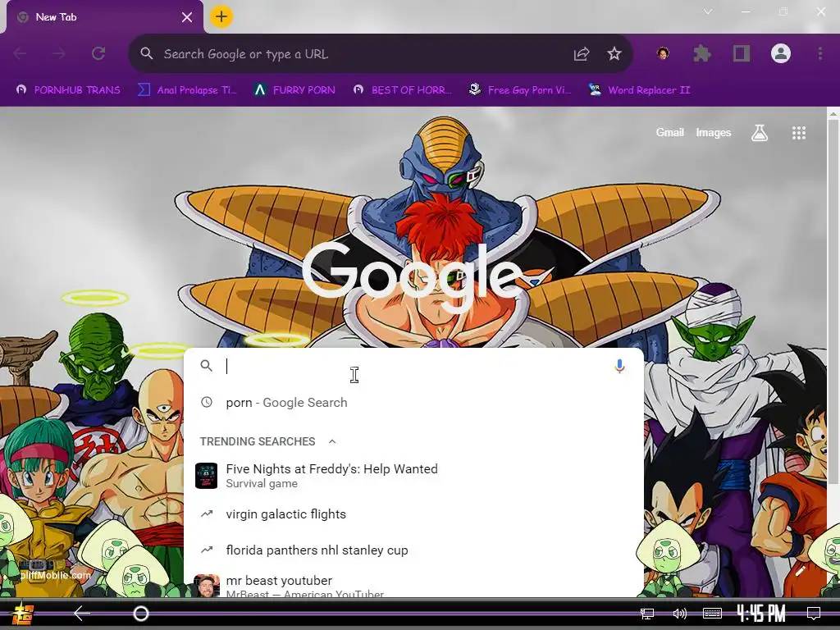Open Google Images link

click(x=713, y=132)
